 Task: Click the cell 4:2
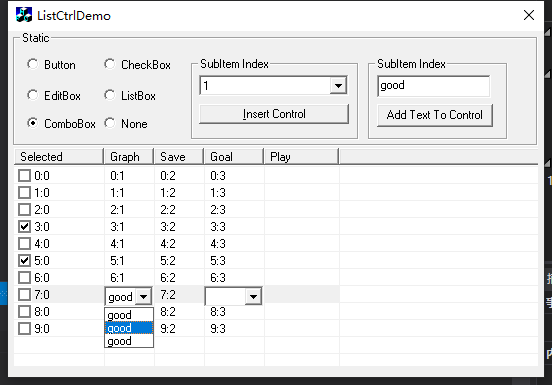[x=168, y=244]
